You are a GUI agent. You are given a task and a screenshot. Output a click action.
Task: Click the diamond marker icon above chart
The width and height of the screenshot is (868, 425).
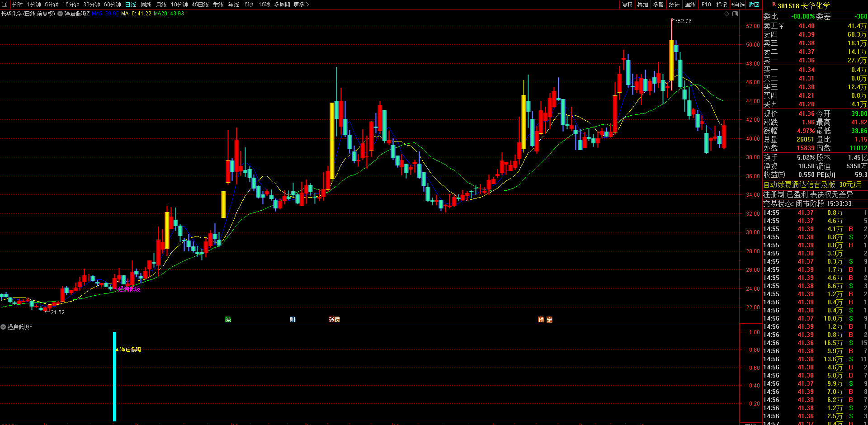pyautogui.click(x=727, y=14)
